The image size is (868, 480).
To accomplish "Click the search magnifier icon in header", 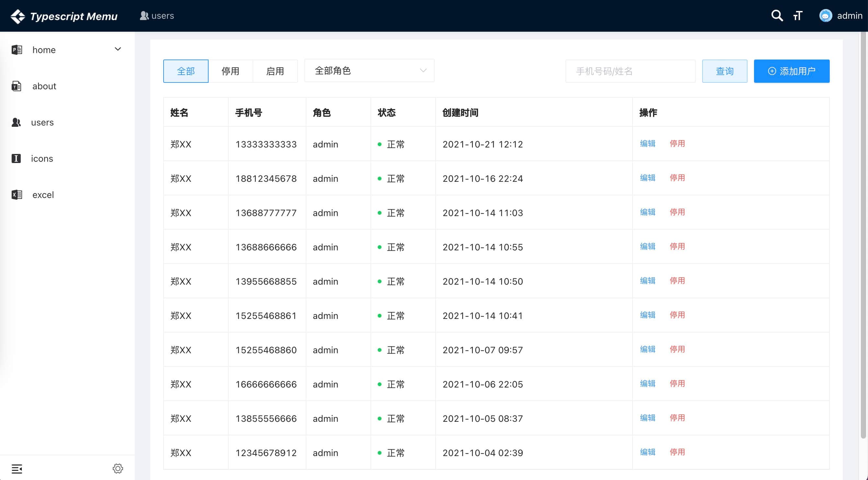I will tap(777, 16).
